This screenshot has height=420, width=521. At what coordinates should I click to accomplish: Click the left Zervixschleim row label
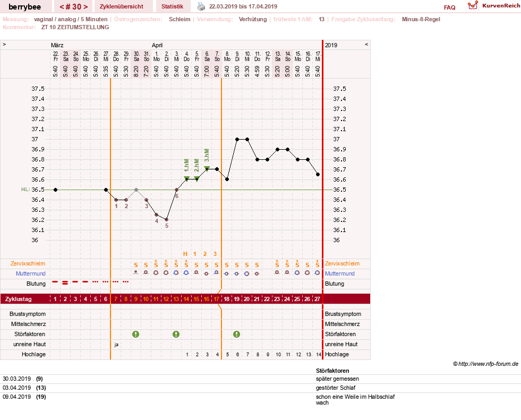(x=28, y=263)
